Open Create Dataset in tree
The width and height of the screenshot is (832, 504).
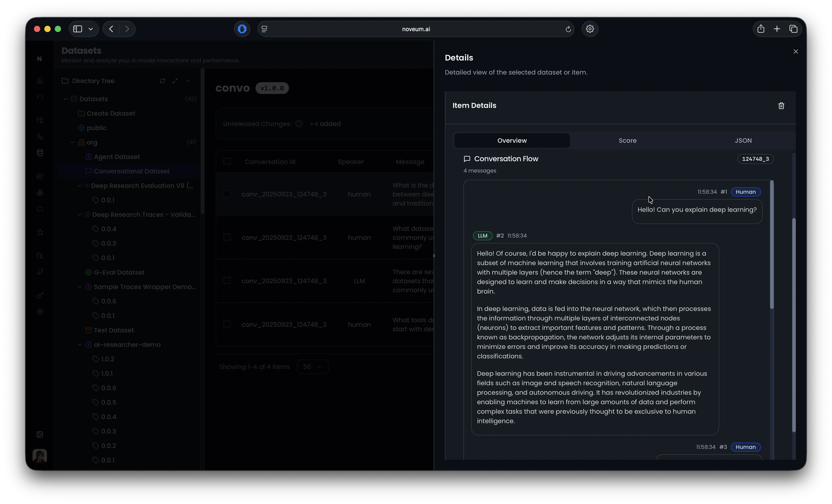[x=110, y=114]
